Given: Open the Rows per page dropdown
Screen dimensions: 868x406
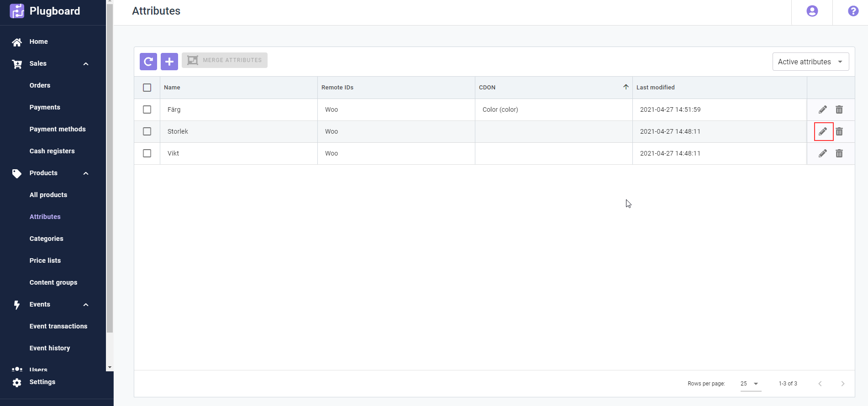Looking at the screenshot, I should pyautogui.click(x=751, y=384).
